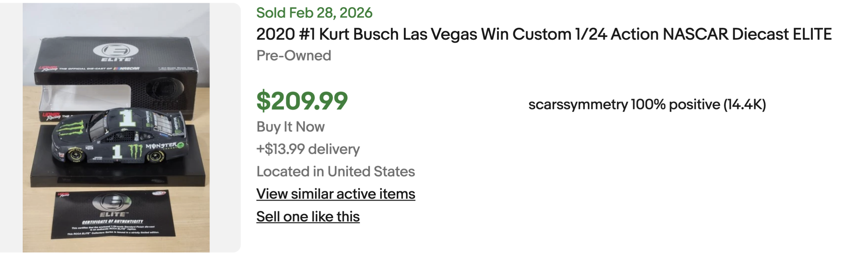The height and width of the screenshot is (255, 868).
Task: Open the Kurt Busch diecast listing title
Action: coord(544,34)
